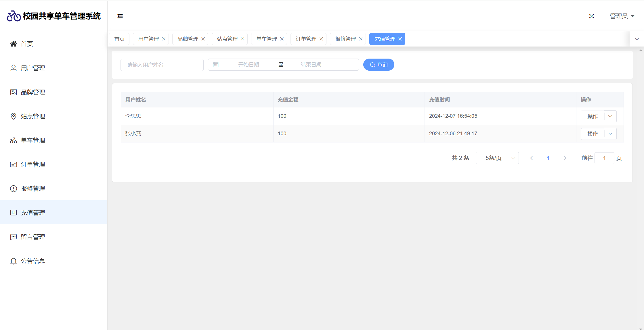Click the fullscreen toggle icon in header

pos(591,16)
